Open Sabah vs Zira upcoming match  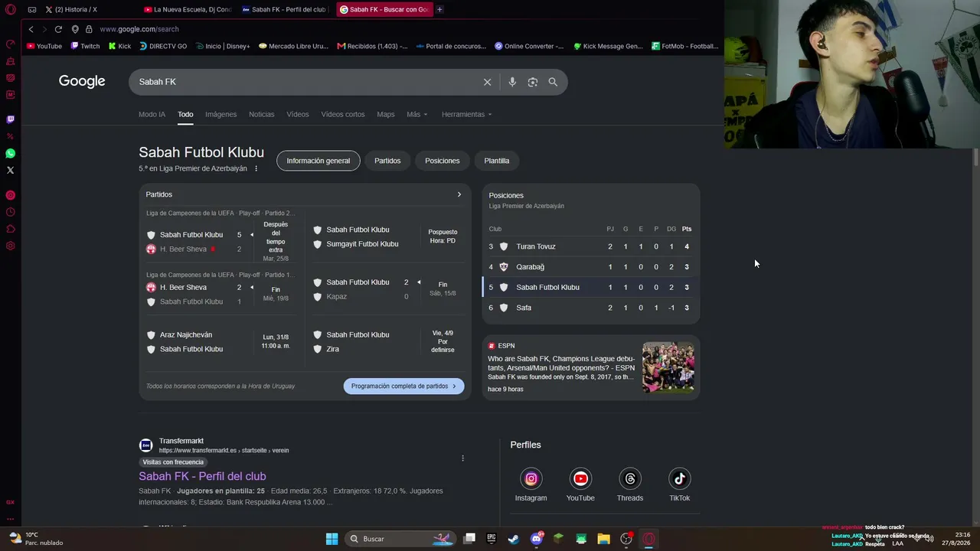pyautogui.click(x=388, y=342)
